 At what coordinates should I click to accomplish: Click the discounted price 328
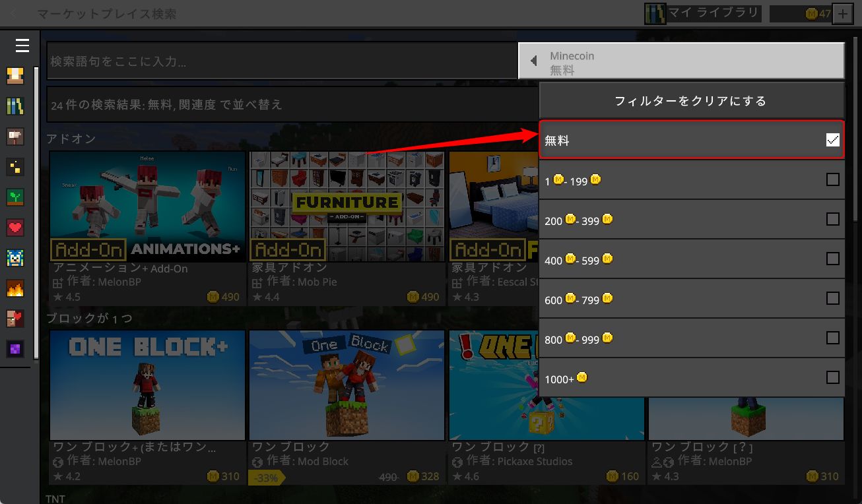point(423,476)
